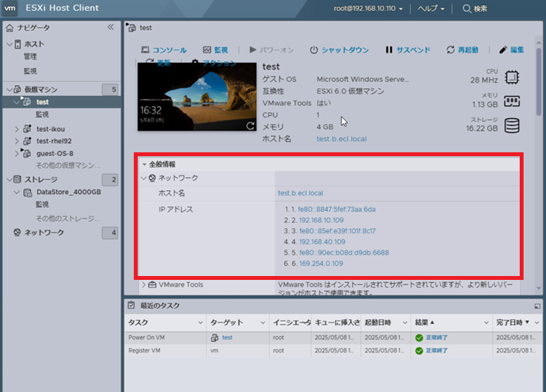
Task: Click the test target link in tasks
Action: coord(227,338)
